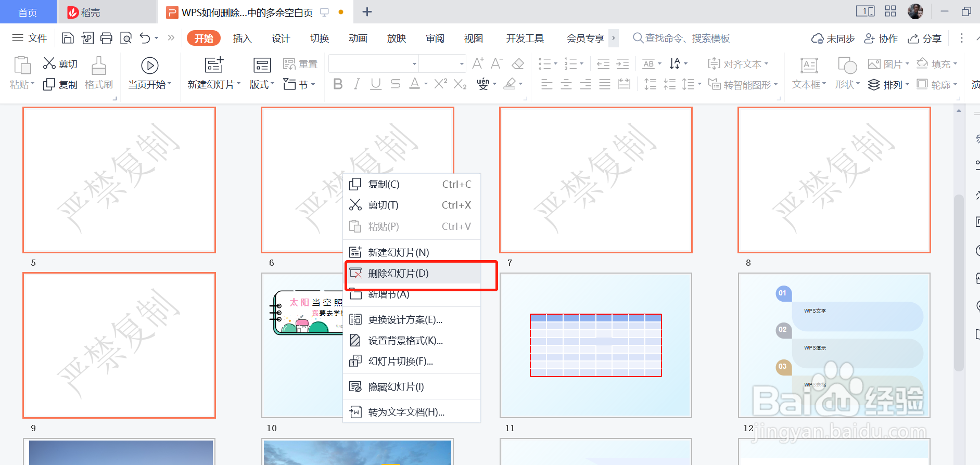The image size is (980, 465).
Task: Toggle Italic formatting
Action: click(357, 84)
